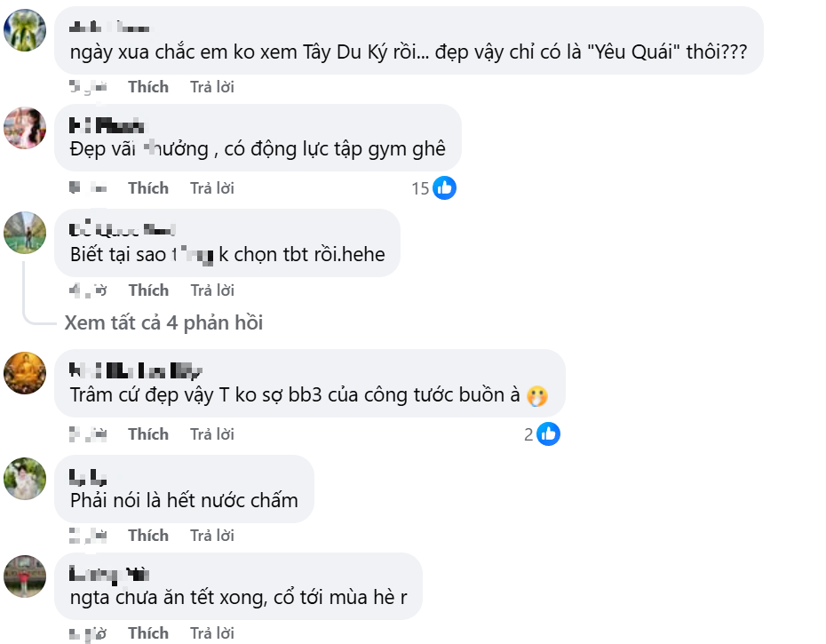Open the avatar of the gym comment author
The image size is (826, 644).
(x=25, y=127)
